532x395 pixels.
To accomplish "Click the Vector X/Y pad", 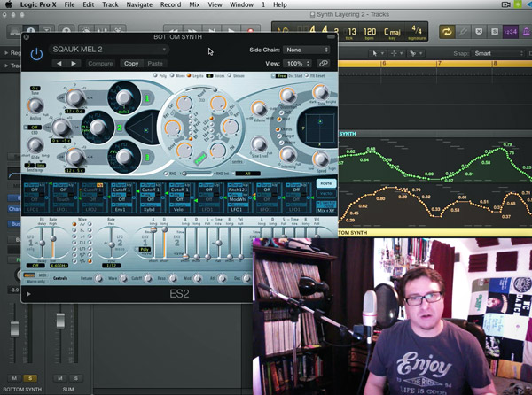I will (x=319, y=128).
